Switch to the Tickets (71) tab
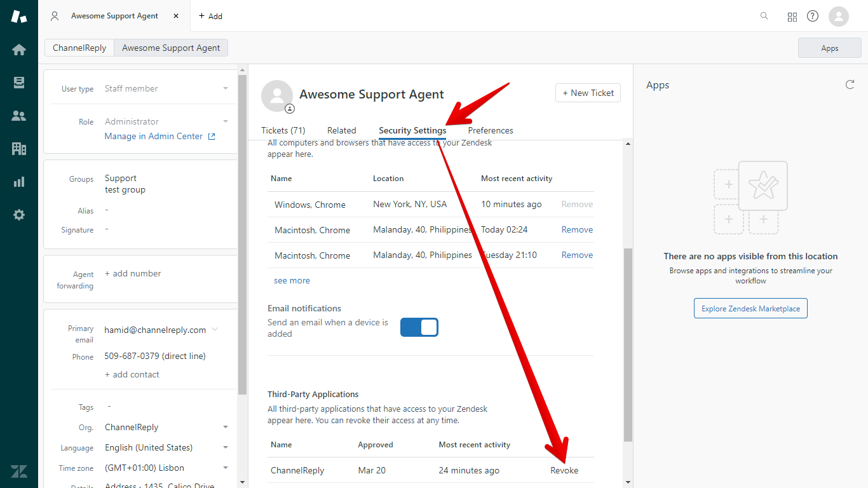 click(283, 130)
